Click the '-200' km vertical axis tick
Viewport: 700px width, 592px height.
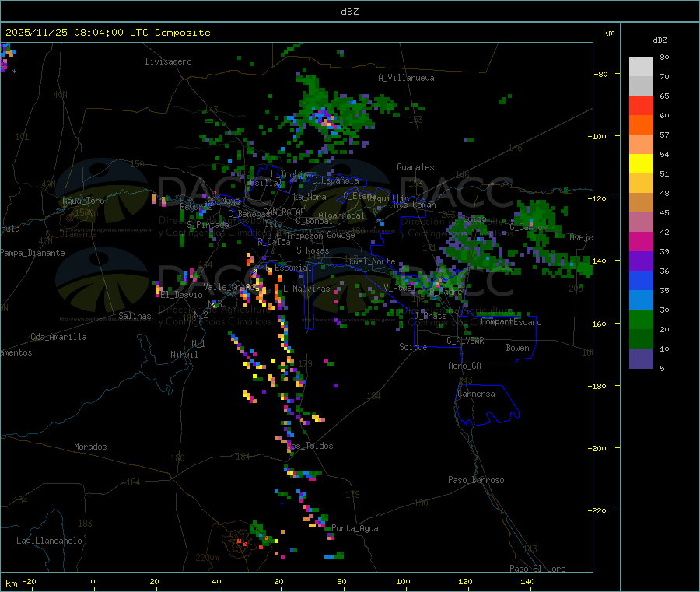point(599,448)
